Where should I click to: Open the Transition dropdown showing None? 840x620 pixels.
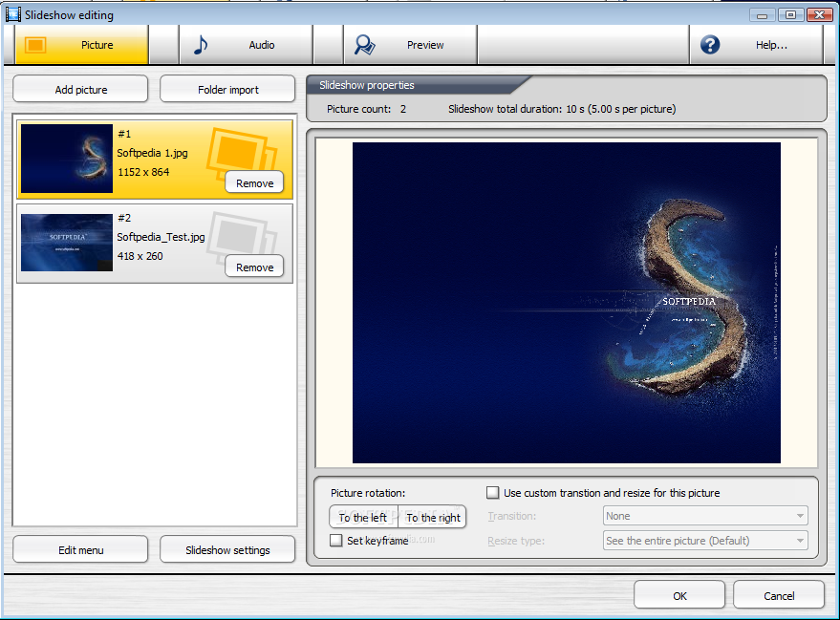(x=705, y=516)
